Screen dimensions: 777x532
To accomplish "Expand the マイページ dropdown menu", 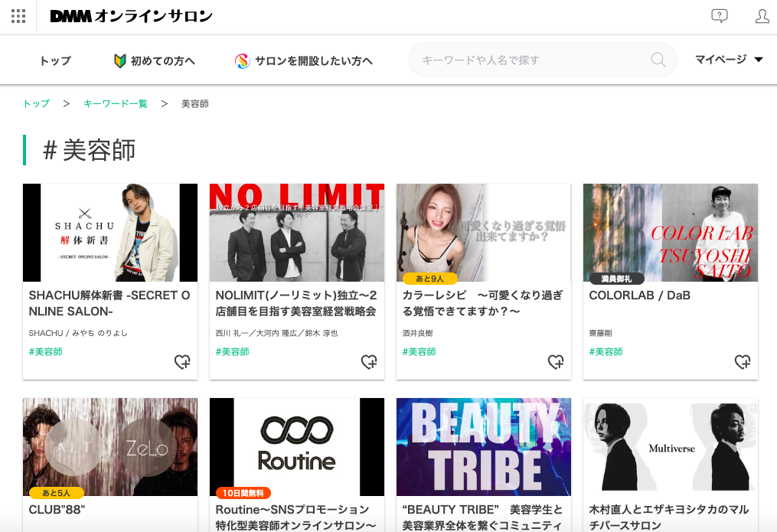I will tap(729, 60).
